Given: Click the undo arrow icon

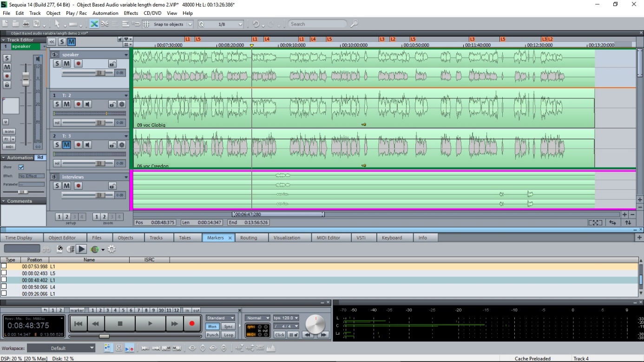Looking at the screenshot, I should [x=256, y=24].
